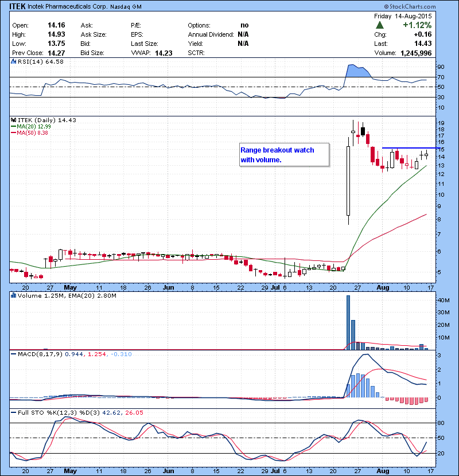
Task: Click the Jun label on price chart axis
Action: coord(168,287)
